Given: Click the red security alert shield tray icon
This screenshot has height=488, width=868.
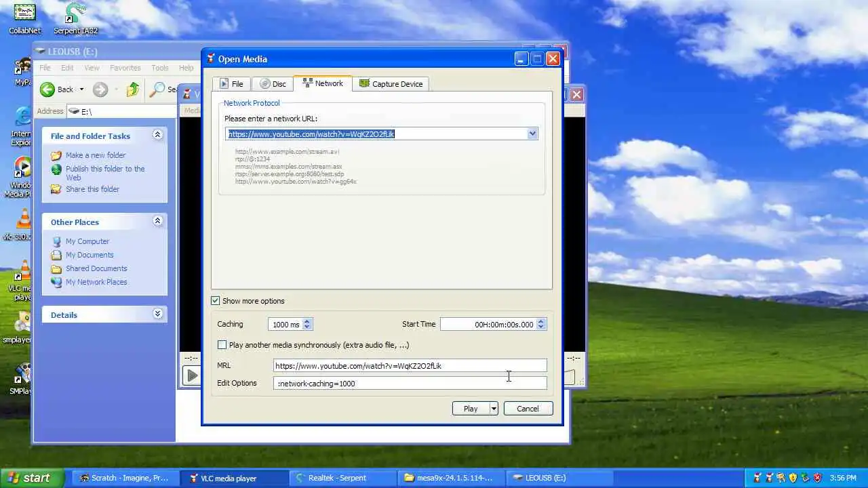Looking at the screenshot, I should pos(817,478).
